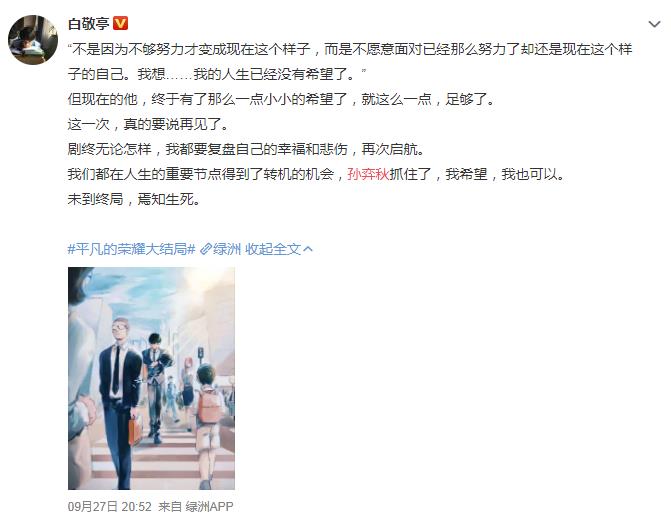Open 白敬亭's profile avatar picture
Image resolution: width=671 pixels, height=522 pixels.
pyautogui.click(x=33, y=40)
